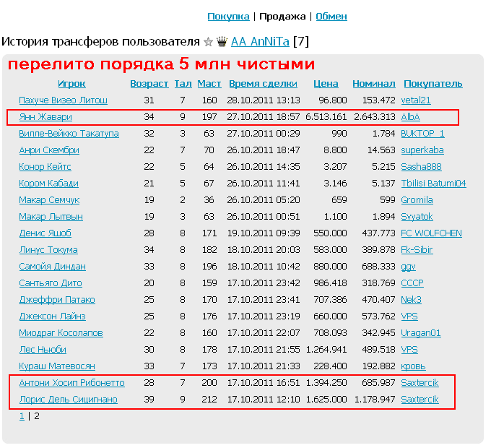This screenshot has height=448, width=491.
Task: Switch to the Обмен tab
Action: 331,17
